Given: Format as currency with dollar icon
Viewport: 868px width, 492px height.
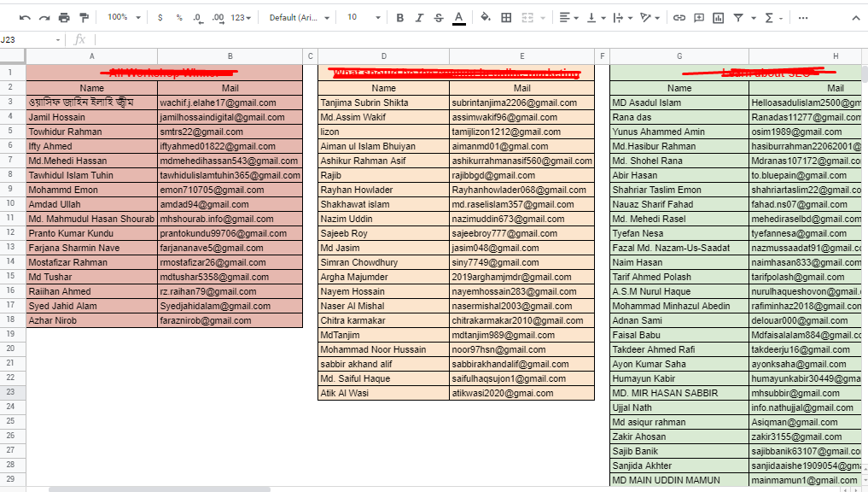Looking at the screenshot, I should (x=160, y=18).
